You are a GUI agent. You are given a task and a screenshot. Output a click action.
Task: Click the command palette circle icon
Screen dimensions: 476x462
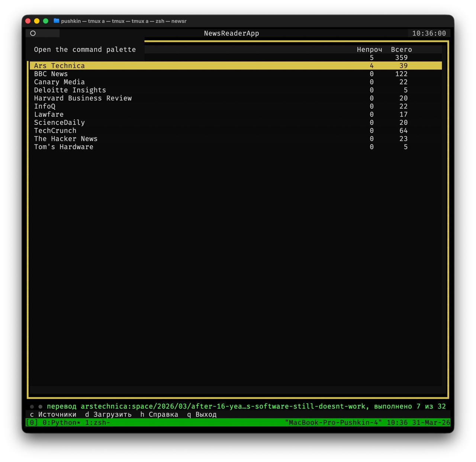pos(33,33)
